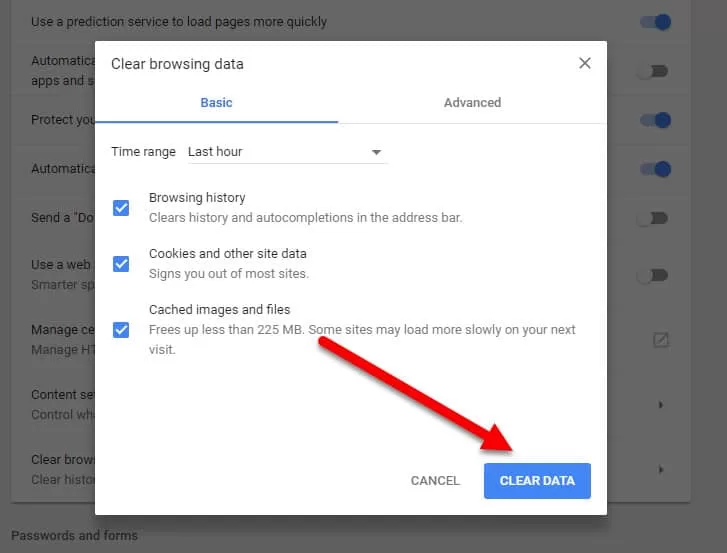727x553 pixels.
Task: Close the Clear browsing data dialog
Action: [585, 63]
